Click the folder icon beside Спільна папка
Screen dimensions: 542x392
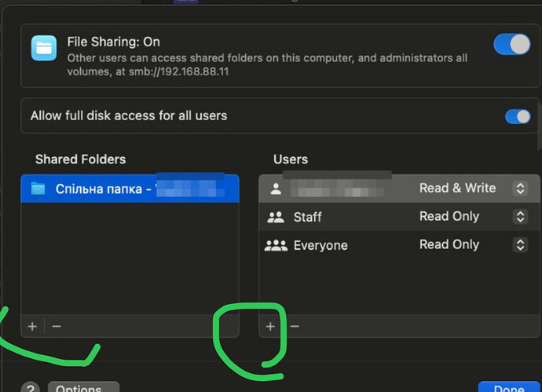(x=38, y=189)
